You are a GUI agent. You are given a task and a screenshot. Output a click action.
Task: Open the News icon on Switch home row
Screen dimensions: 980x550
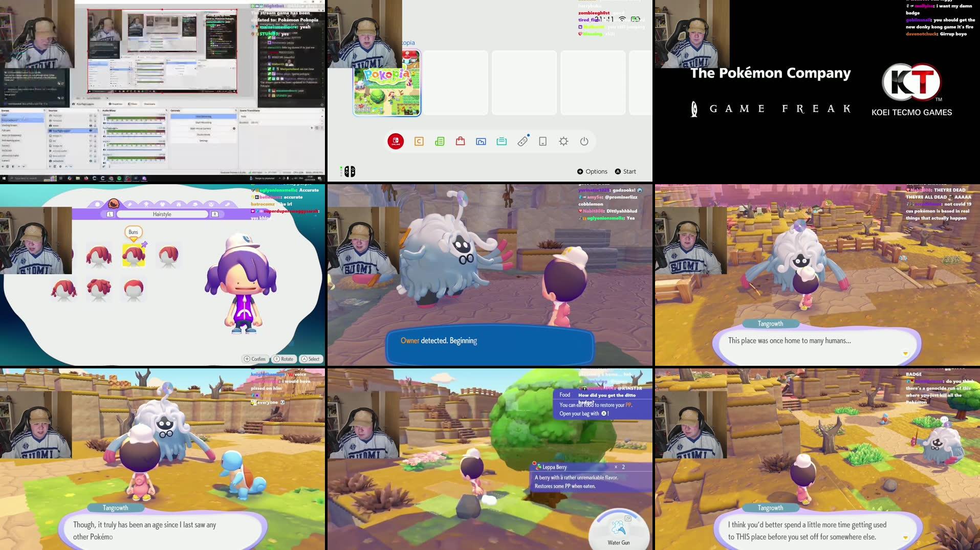point(440,142)
